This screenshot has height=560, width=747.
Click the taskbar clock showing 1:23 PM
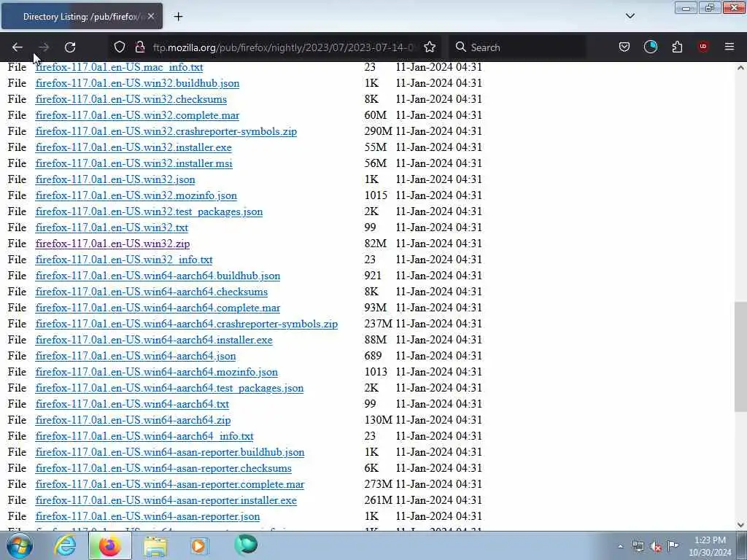click(x=710, y=546)
